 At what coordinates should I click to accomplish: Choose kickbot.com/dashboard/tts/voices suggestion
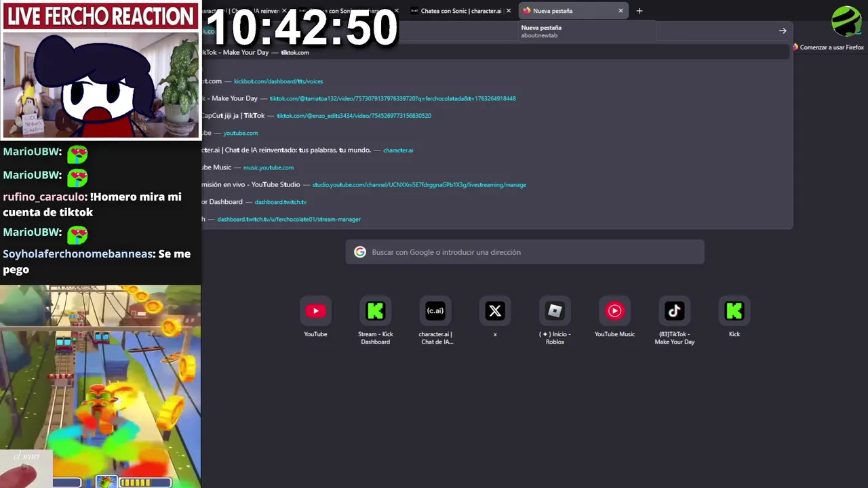coord(496,81)
